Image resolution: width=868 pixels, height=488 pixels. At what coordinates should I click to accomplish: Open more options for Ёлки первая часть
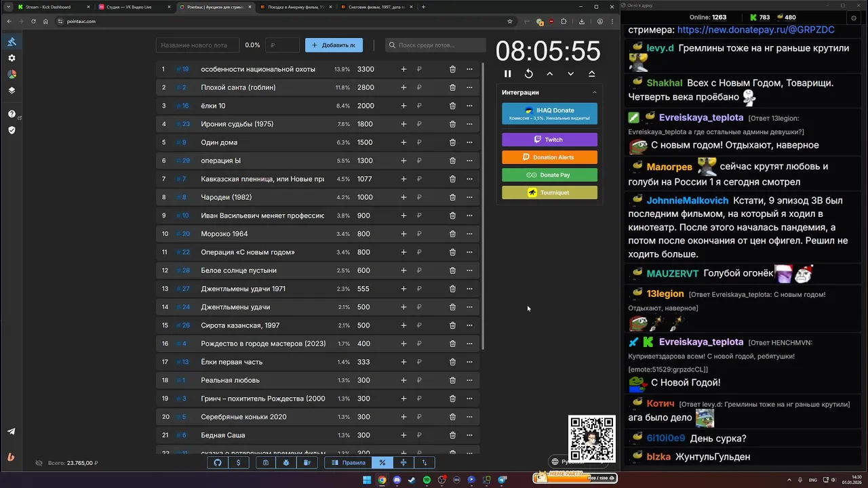(469, 362)
